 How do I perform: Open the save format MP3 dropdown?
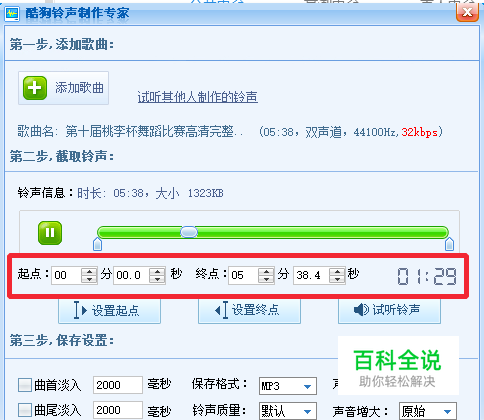pos(288,386)
